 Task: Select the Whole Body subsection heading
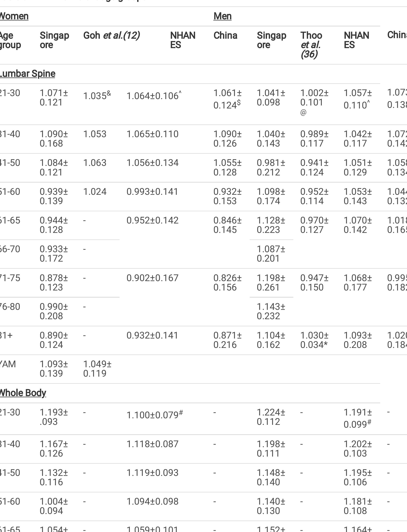coord(23,393)
